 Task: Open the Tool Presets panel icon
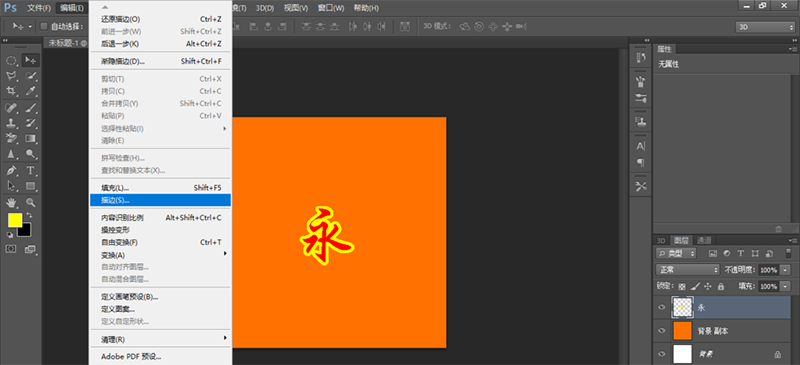pyautogui.click(x=641, y=187)
